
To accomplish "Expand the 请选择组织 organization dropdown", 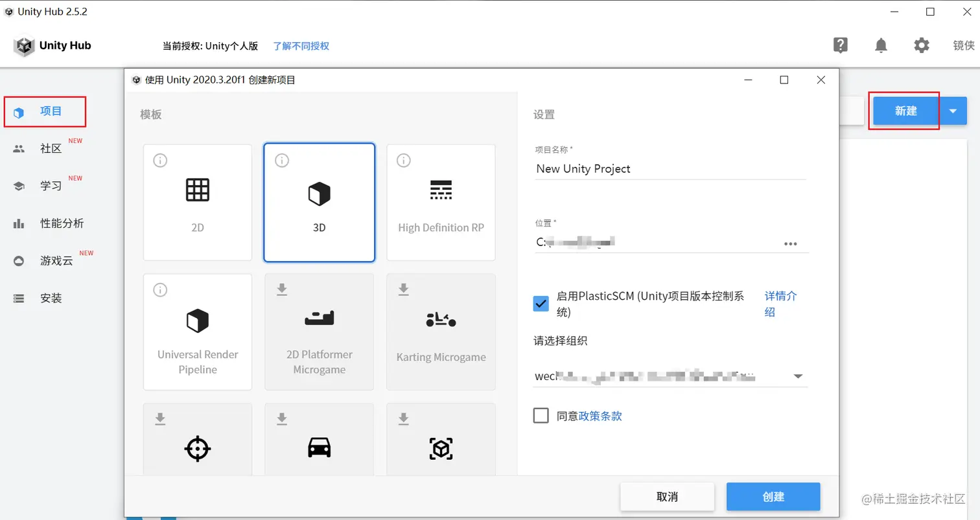I will (799, 376).
